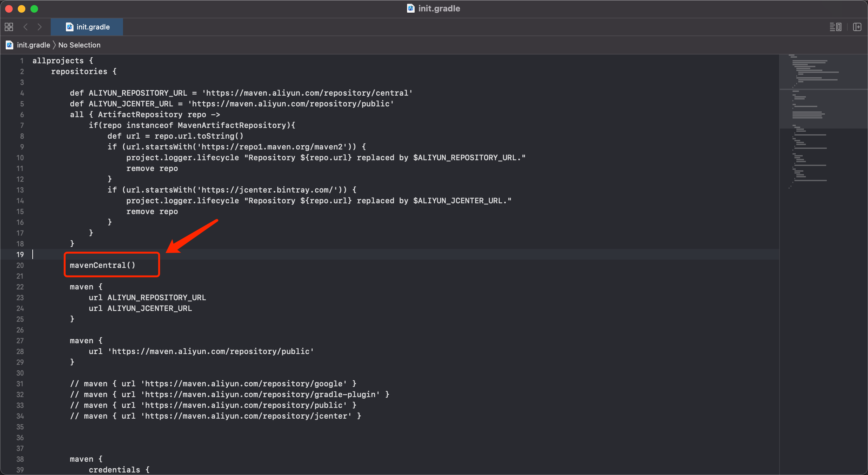868x475 pixels.
Task: Click the green full-screen traffic light
Action: (34, 9)
